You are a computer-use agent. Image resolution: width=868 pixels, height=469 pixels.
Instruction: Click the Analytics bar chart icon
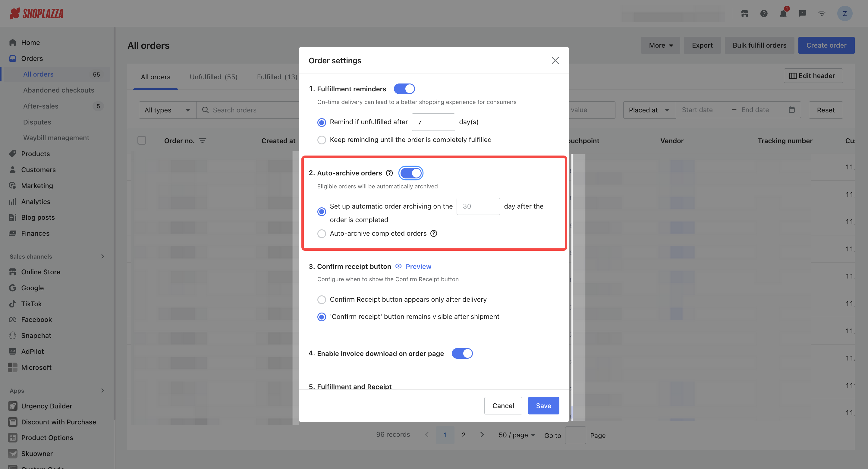12,201
